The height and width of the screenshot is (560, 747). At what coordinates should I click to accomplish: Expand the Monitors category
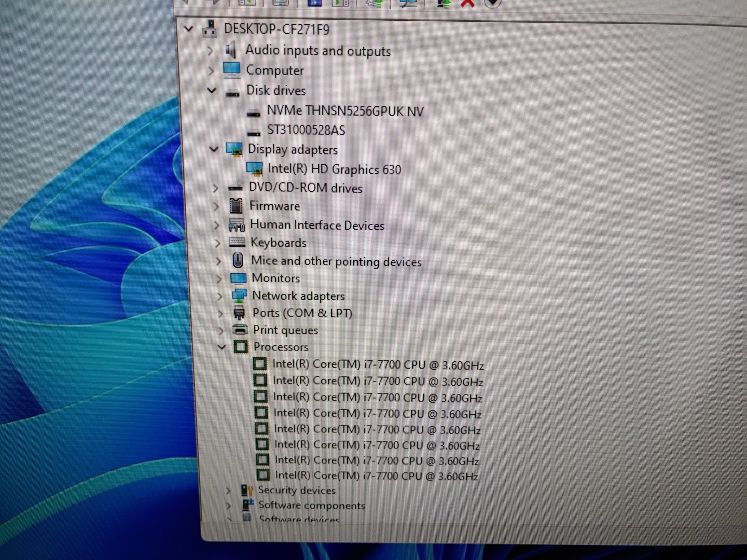point(219,279)
